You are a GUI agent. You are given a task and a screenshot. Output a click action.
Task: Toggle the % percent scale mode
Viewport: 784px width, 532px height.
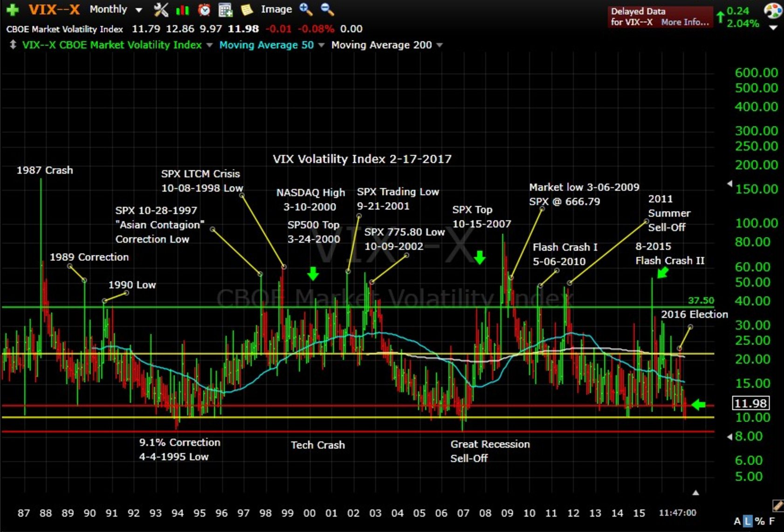pyautogui.click(x=760, y=521)
